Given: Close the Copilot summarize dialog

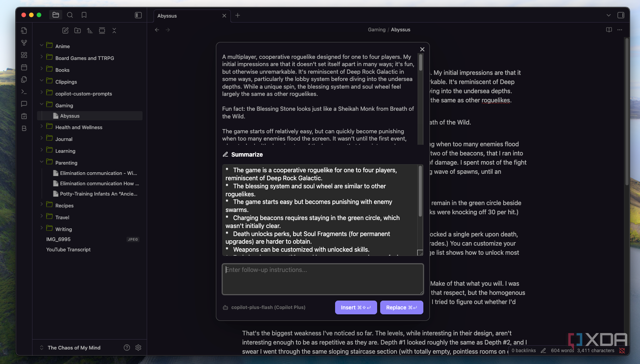Looking at the screenshot, I should pos(422,49).
